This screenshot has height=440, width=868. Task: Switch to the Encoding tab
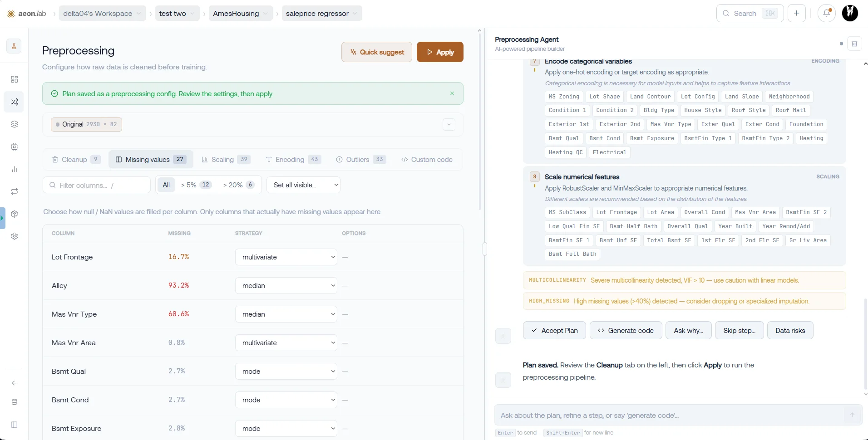pyautogui.click(x=293, y=160)
